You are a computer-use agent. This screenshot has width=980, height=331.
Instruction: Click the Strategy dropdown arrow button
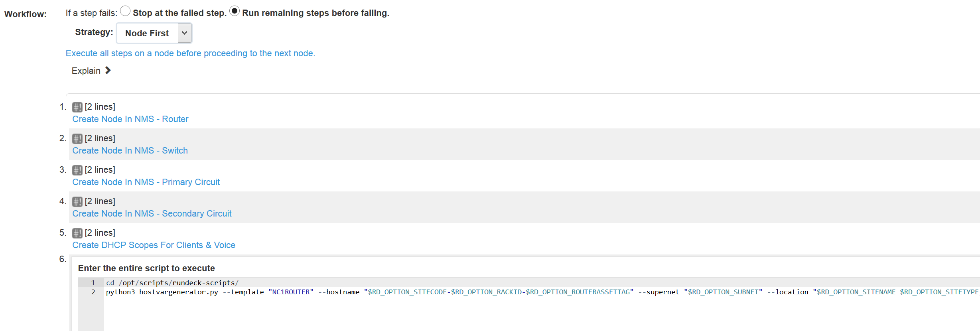184,33
